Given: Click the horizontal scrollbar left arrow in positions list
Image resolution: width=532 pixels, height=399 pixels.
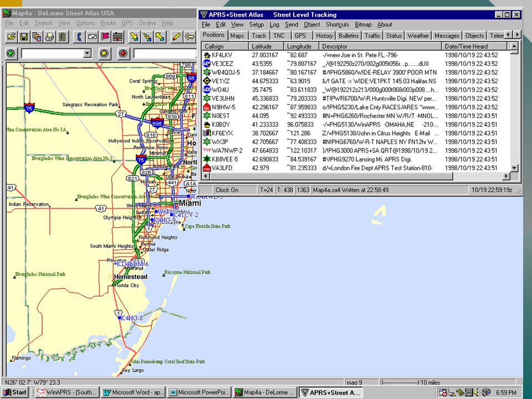Looking at the screenshot, I should pos(205,176).
